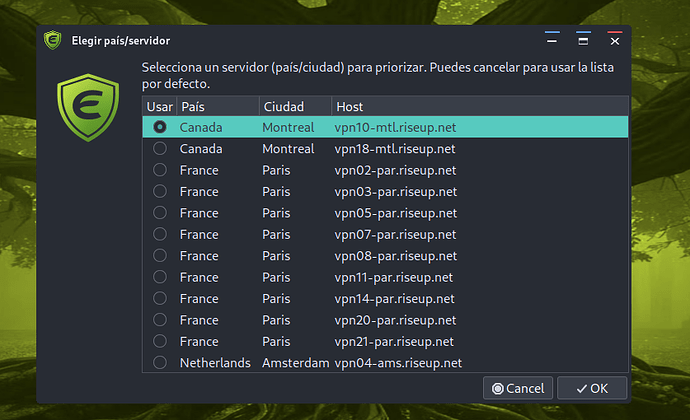
Task: Click host text vpn10-mtl.riseup.net
Action: click(x=395, y=127)
